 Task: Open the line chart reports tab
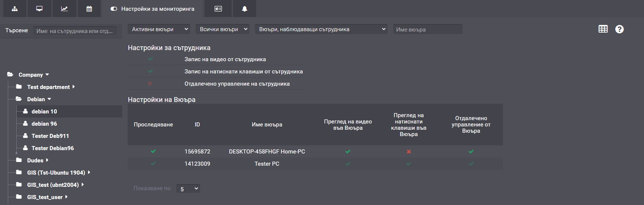pos(64,9)
